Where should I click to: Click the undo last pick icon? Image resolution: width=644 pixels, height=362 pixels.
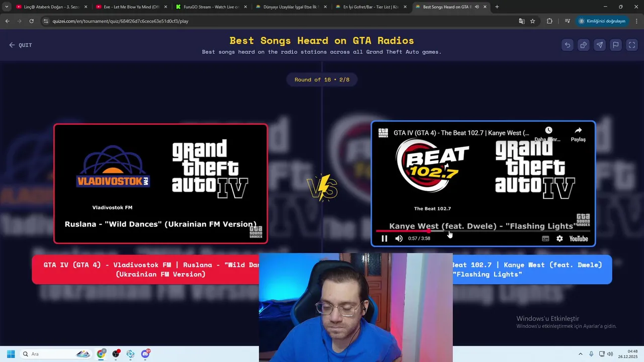568,45
